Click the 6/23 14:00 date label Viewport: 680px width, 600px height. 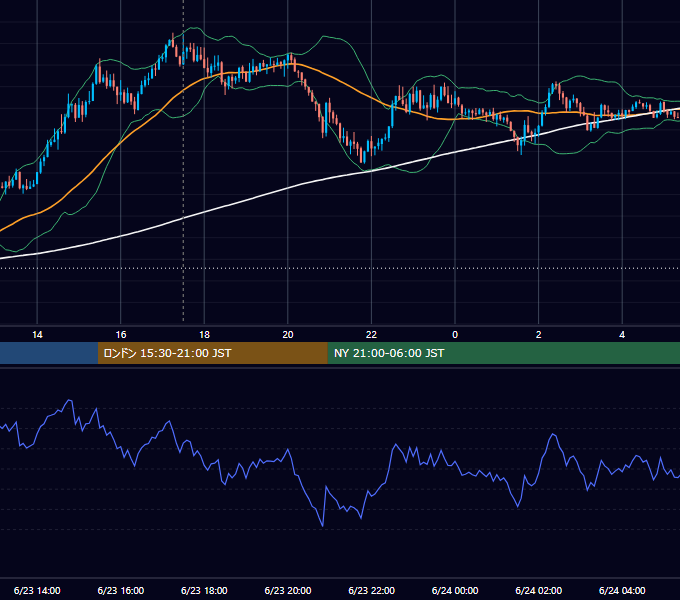pos(37,590)
